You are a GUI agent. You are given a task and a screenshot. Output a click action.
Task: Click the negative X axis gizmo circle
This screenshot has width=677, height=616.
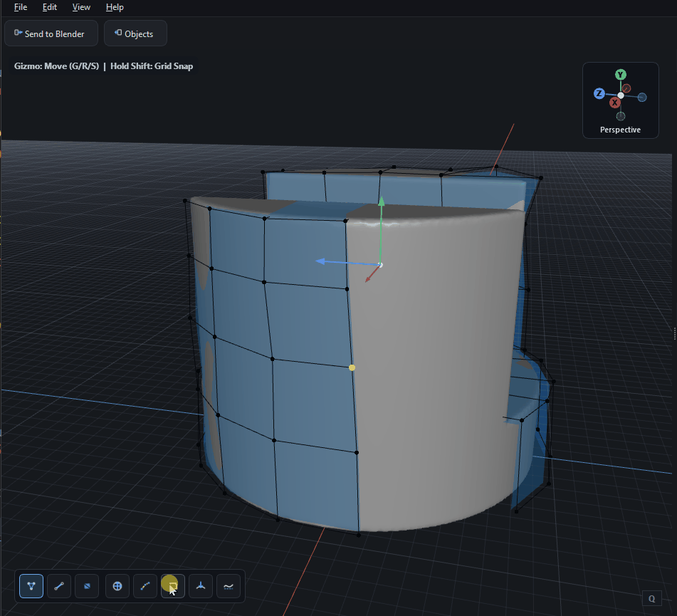click(x=626, y=88)
